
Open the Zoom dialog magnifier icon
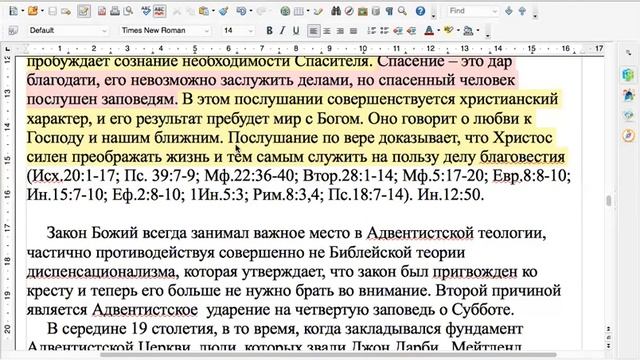tap(402, 11)
